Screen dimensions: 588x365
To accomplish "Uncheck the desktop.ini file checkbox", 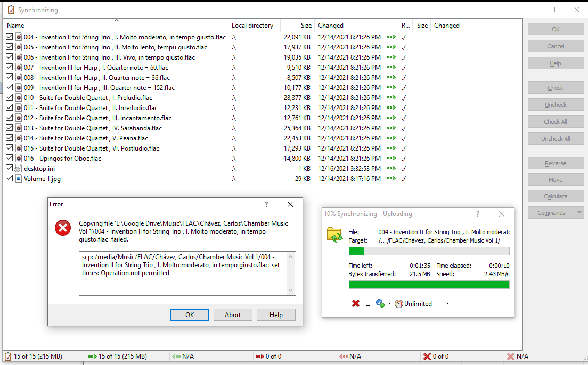I will pos(9,169).
